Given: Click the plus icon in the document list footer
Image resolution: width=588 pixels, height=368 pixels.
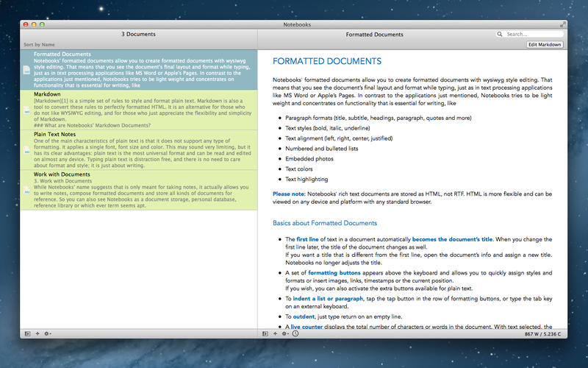Looking at the screenshot, I should (37, 333).
